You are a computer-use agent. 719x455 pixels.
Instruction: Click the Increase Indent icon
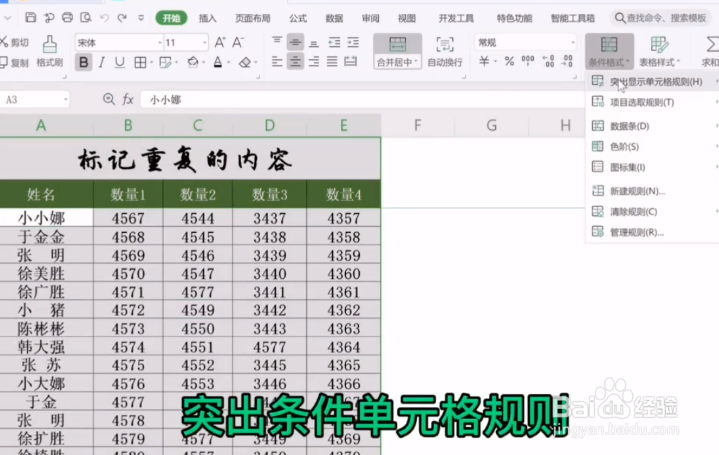(353, 43)
